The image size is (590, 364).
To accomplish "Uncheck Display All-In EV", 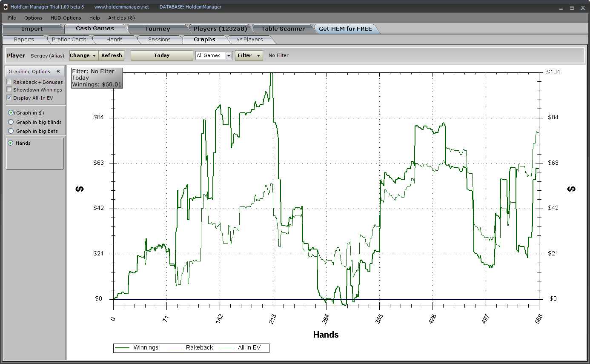I will point(9,97).
